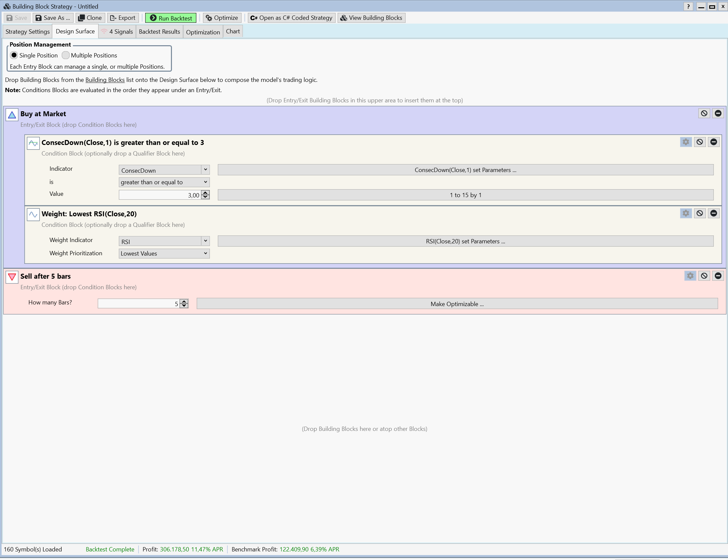Open settings gear of Sell after 5 bars
Image resolution: width=728 pixels, height=560 pixels.
pyautogui.click(x=690, y=276)
